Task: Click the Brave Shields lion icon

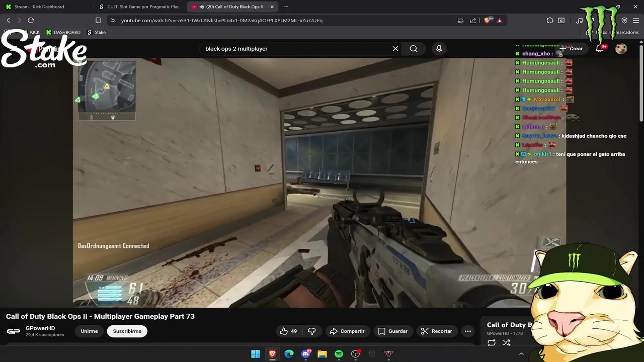Action: tap(487, 20)
